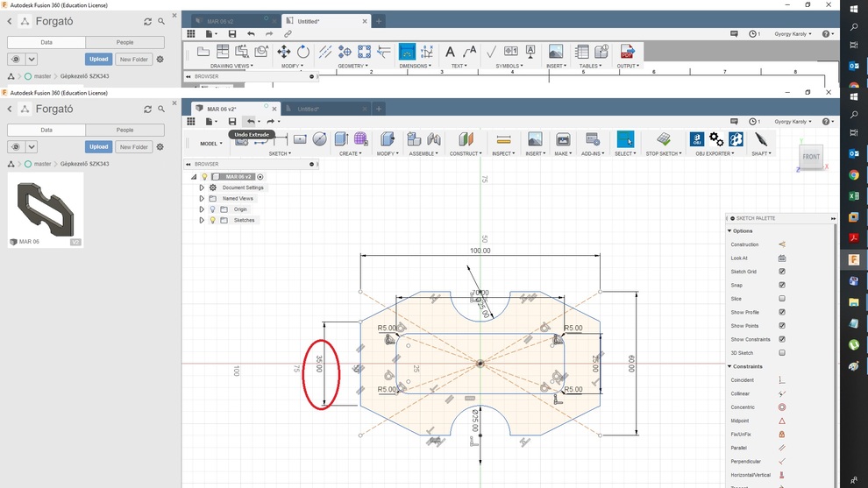This screenshot has width=868, height=488.
Task: Click the Select tool icon in model toolbar
Action: [625, 139]
